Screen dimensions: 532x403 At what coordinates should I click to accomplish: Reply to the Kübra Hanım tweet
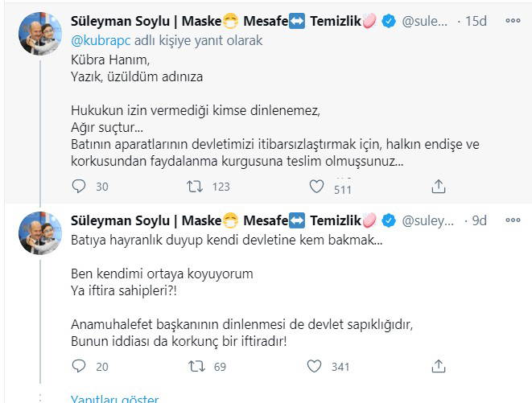[78, 186]
